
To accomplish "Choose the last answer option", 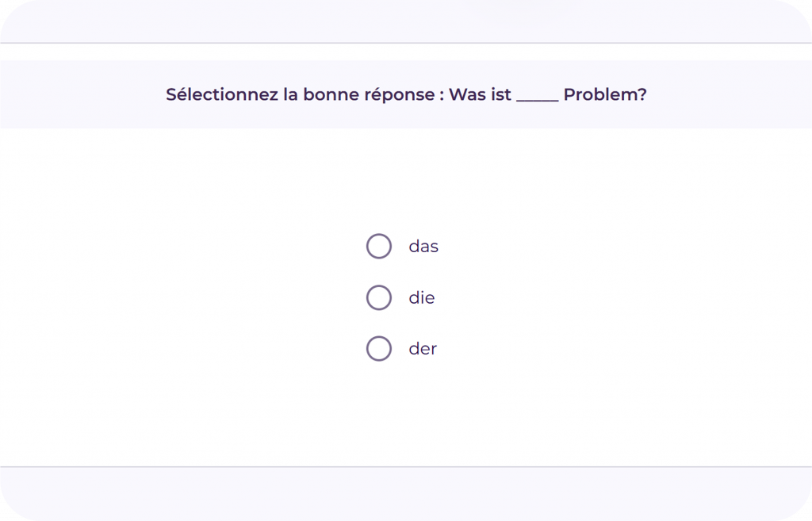I will (x=379, y=348).
